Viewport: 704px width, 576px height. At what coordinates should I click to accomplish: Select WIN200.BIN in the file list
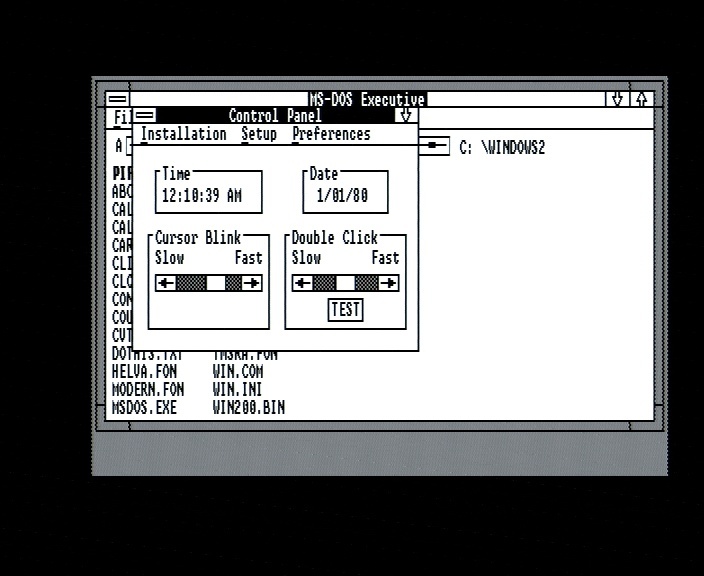coord(249,408)
